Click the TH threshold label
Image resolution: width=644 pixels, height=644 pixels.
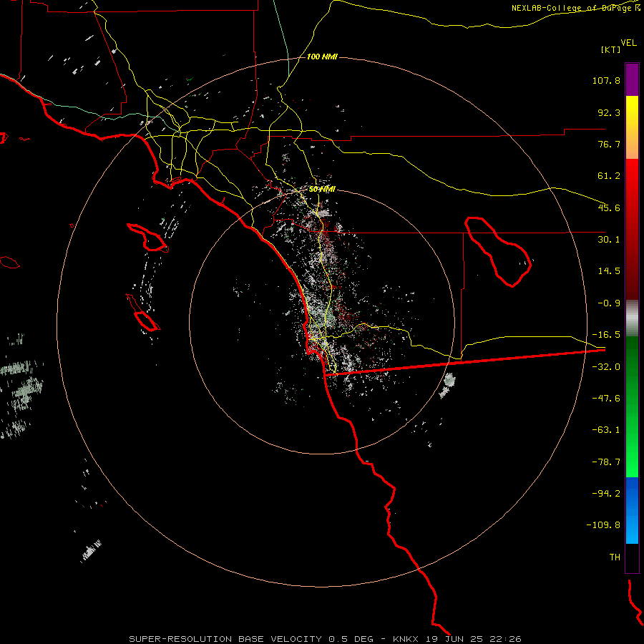pos(615,557)
